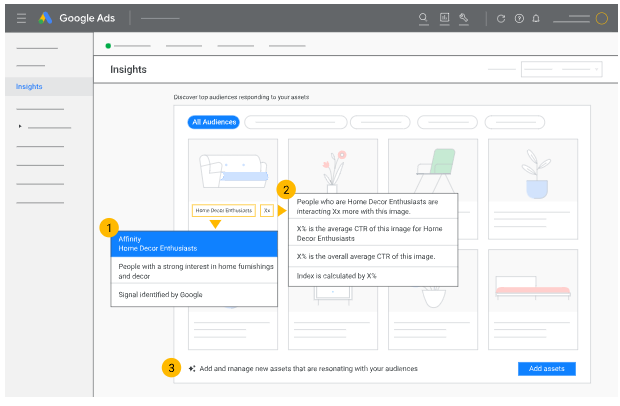
Task: Click the Google Ads logo
Action: [46, 18]
